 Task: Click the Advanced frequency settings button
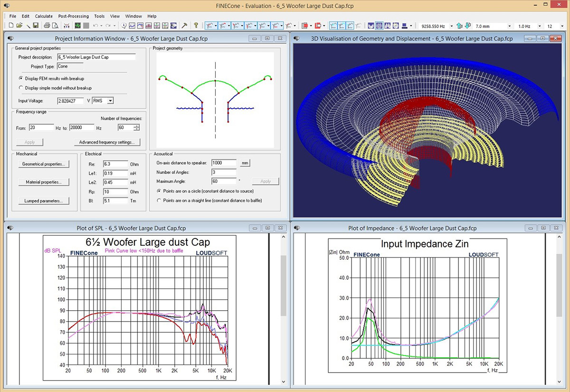[107, 142]
